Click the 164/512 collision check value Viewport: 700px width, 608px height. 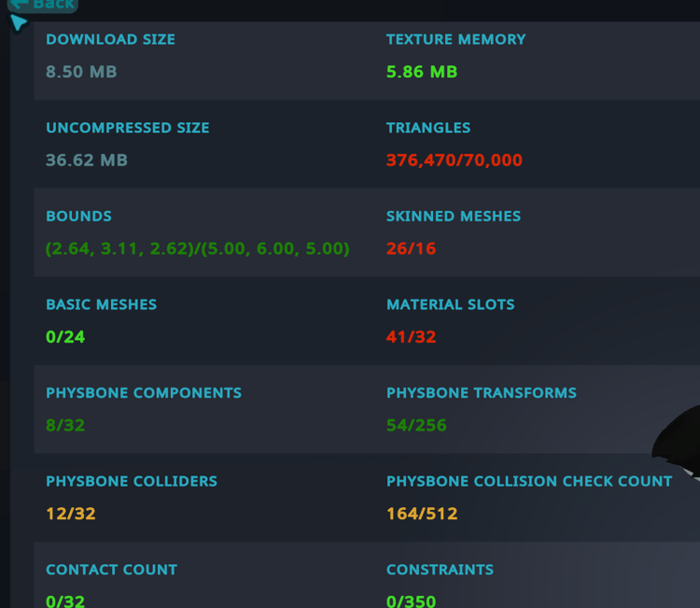click(422, 514)
